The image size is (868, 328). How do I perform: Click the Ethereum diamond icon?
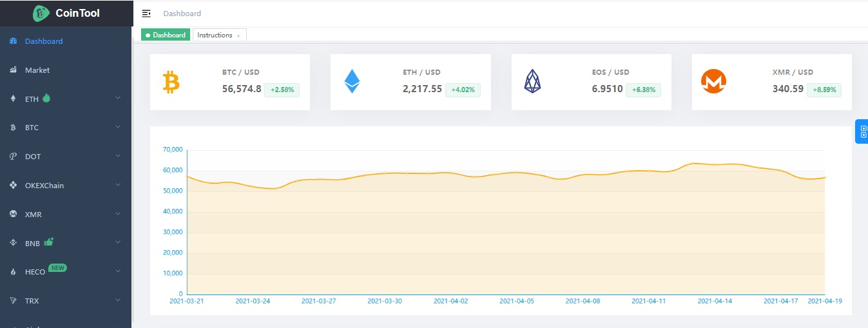[352, 82]
